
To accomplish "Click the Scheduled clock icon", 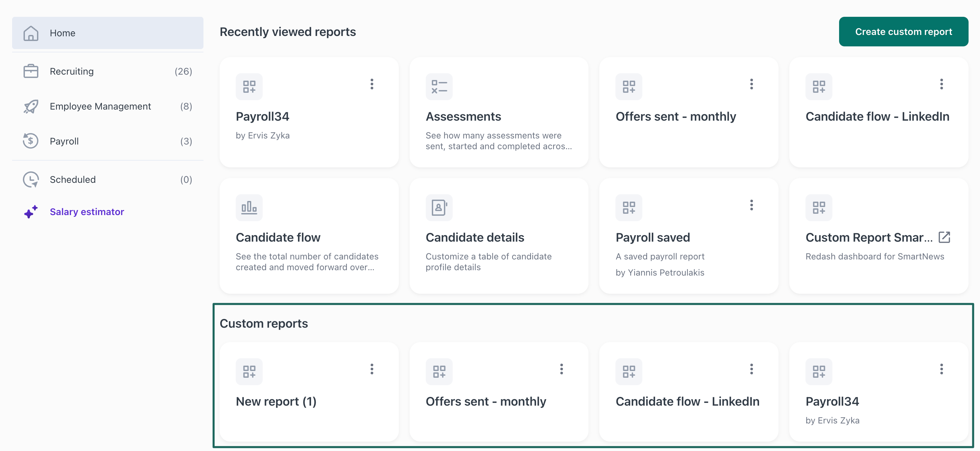I will [31, 179].
